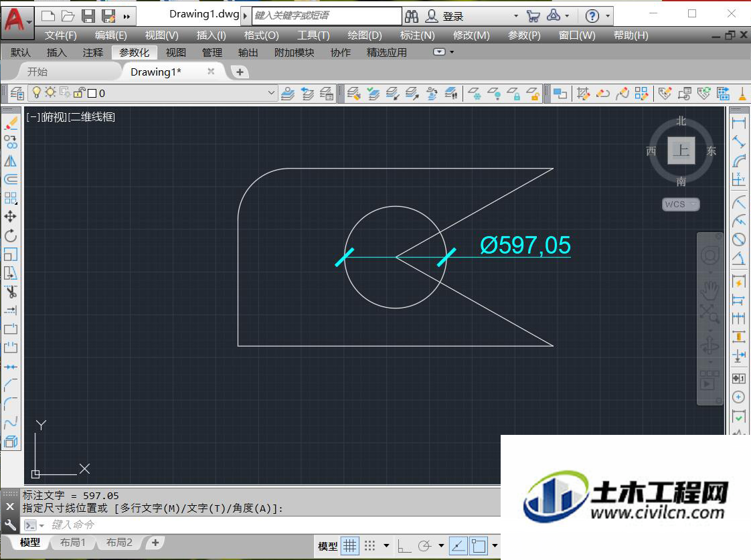
Task: Click the Layer Previous icon
Action: (x=307, y=94)
